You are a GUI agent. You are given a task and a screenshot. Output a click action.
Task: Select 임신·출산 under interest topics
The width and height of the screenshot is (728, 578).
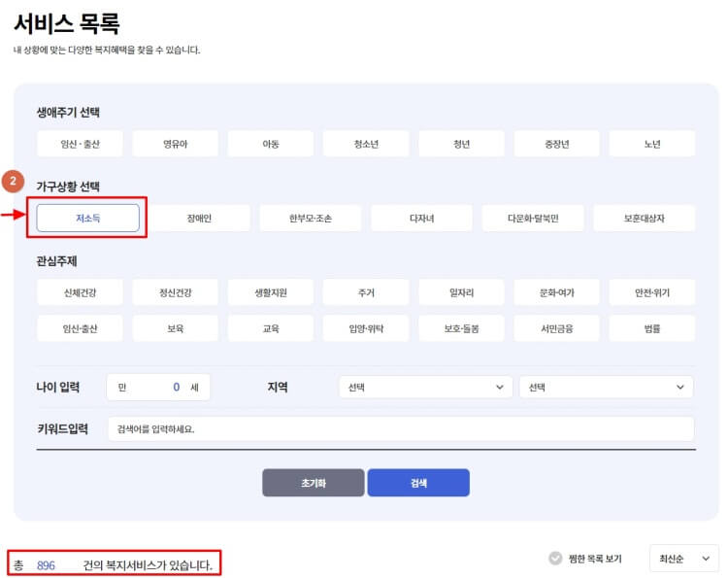click(x=80, y=328)
